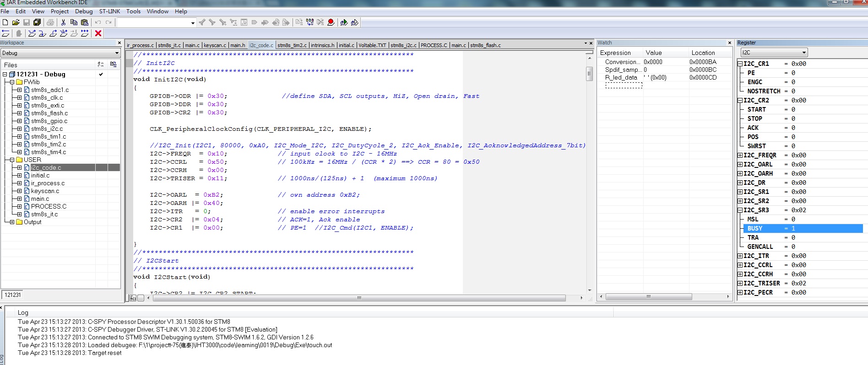Click the Go run icon
The width and height of the screenshot is (868, 365).
(x=85, y=33)
